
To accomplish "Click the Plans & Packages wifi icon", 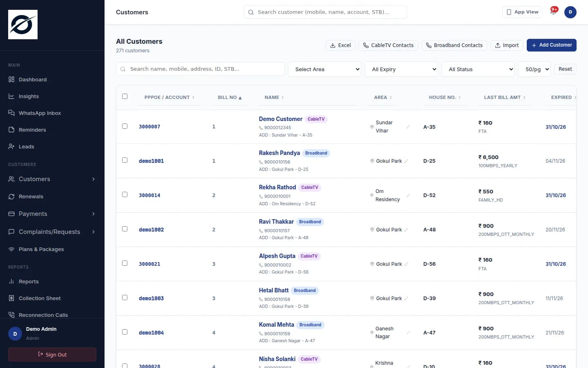I will [x=11, y=249].
